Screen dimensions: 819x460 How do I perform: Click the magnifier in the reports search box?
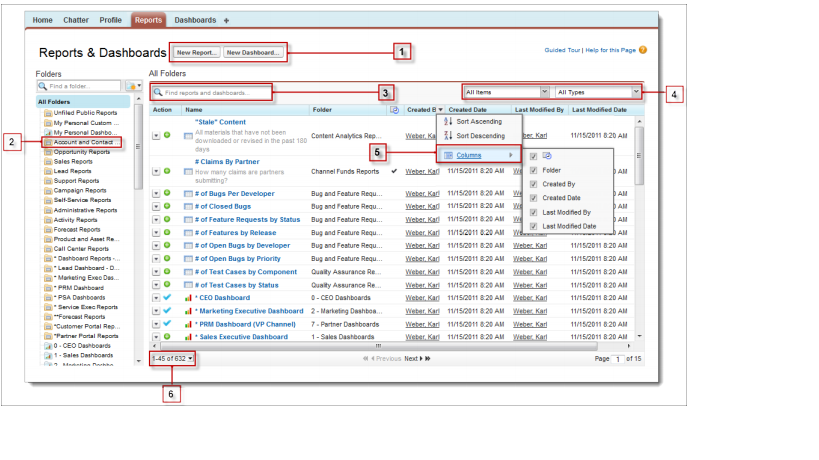click(158, 92)
